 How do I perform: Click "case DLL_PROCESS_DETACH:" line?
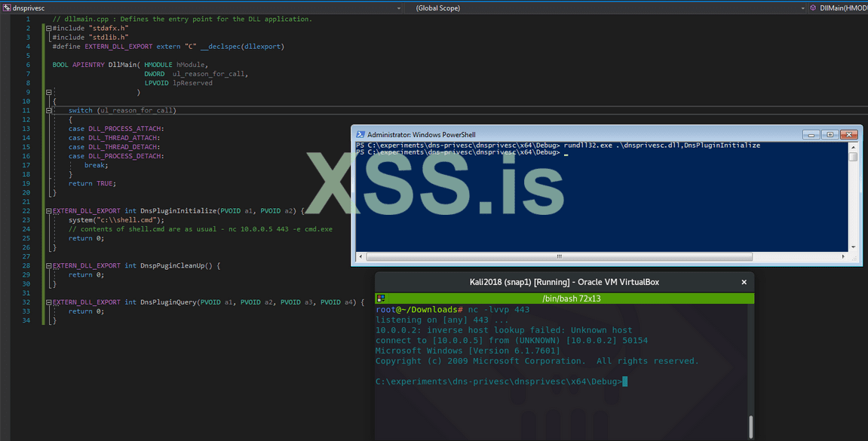tap(116, 156)
